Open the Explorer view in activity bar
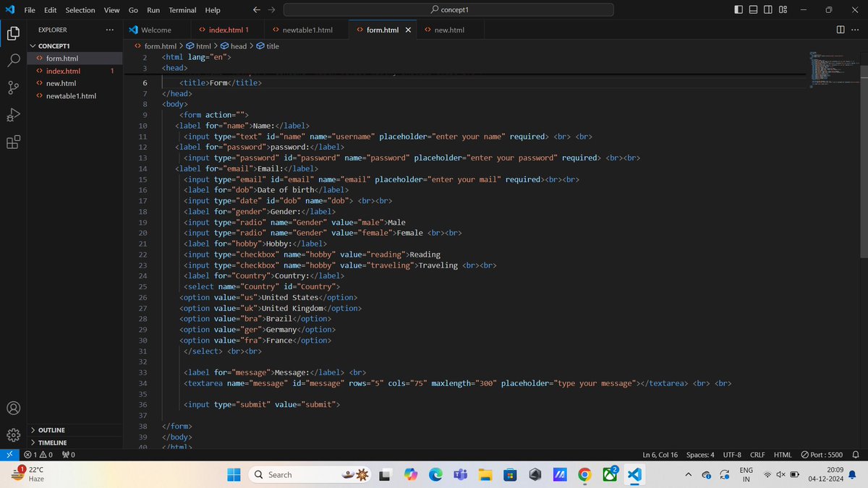Image resolution: width=868 pixels, height=488 pixels. click(x=13, y=33)
